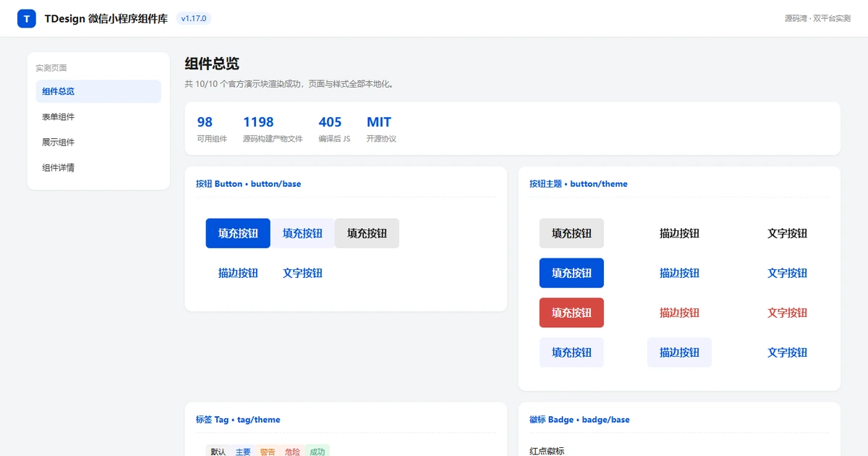868x456 pixels.
Task: Click the black 文字按钮 in theme card
Action: tap(787, 233)
